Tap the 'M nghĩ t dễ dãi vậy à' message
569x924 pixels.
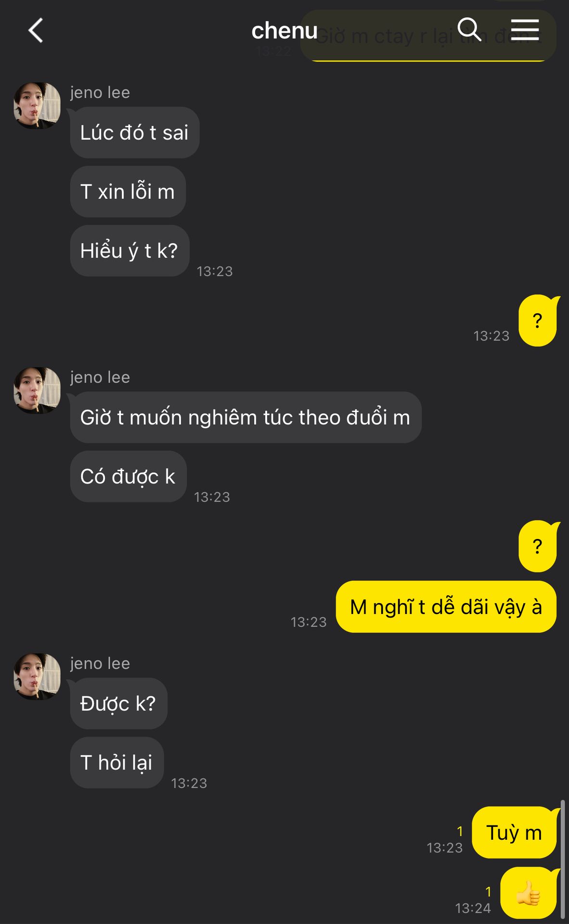pos(446,607)
